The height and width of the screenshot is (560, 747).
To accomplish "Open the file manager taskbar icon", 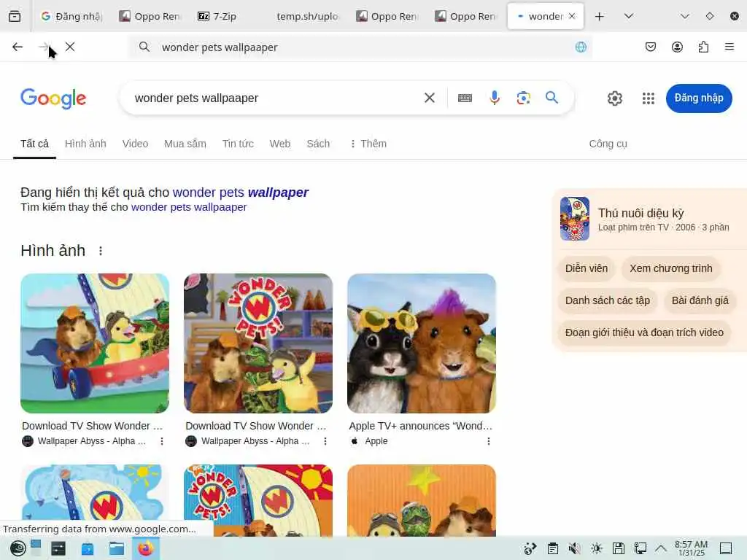I will 117,548.
